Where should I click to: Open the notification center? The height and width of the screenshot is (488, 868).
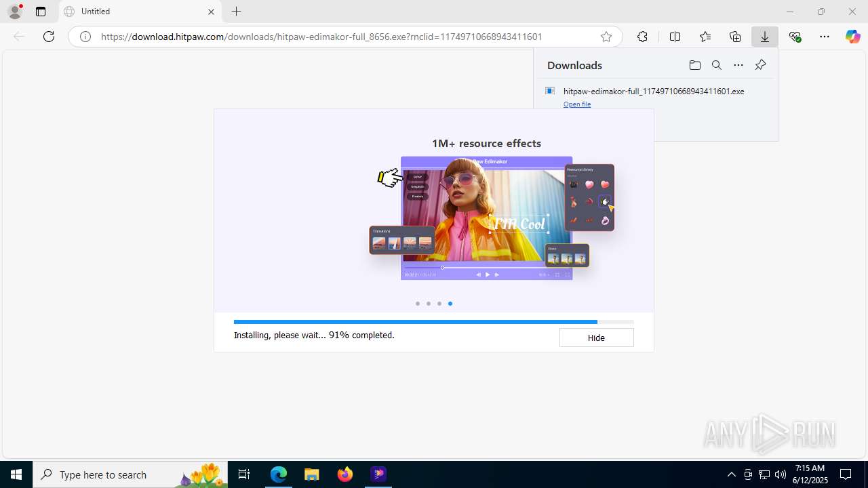[846, 474]
